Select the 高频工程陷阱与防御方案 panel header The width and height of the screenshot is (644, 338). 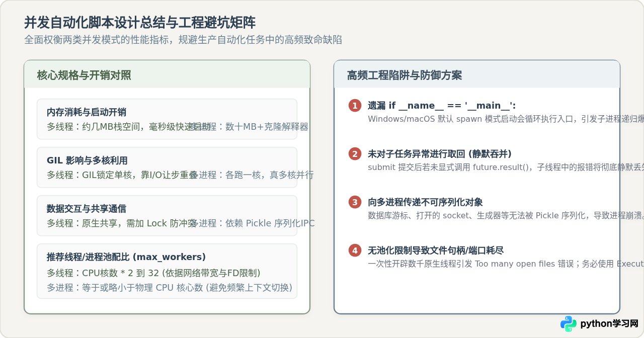(477, 75)
